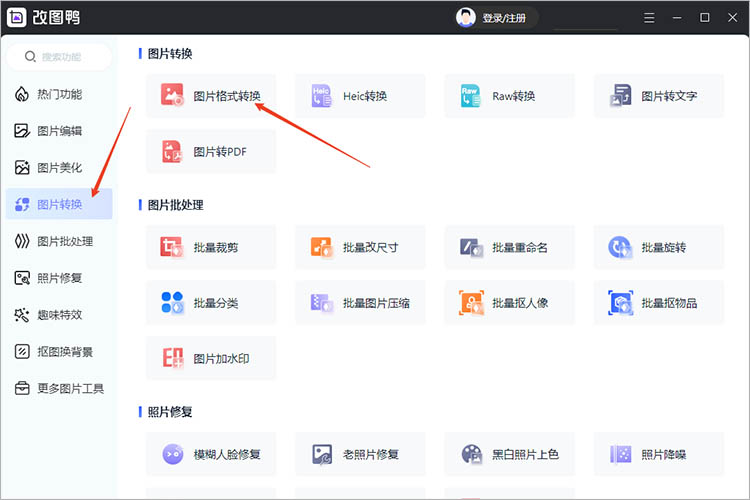Open 图片加水印 watermark tool icon
The image size is (750, 500).
(x=173, y=358)
